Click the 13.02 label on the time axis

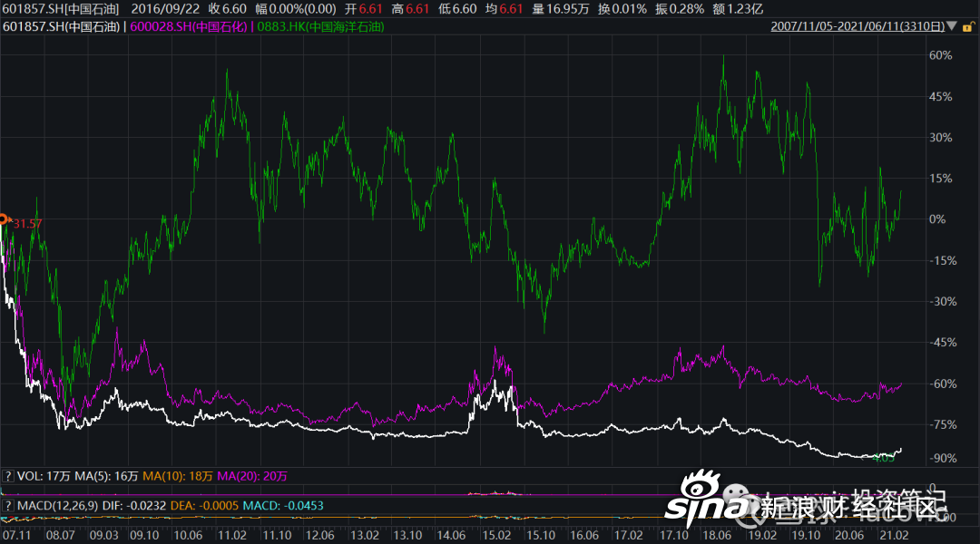pyautogui.click(x=365, y=535)
